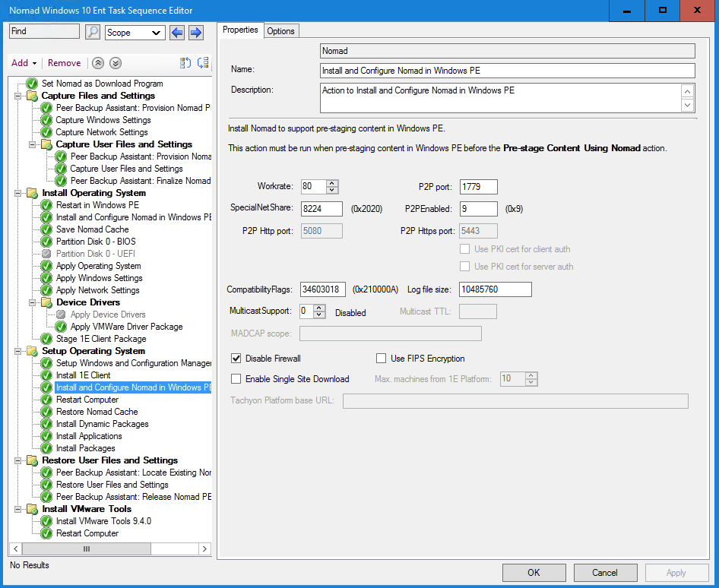
Task: Select the Install 1E Client step
Action: pyautogui.click(x=83, y=375)
